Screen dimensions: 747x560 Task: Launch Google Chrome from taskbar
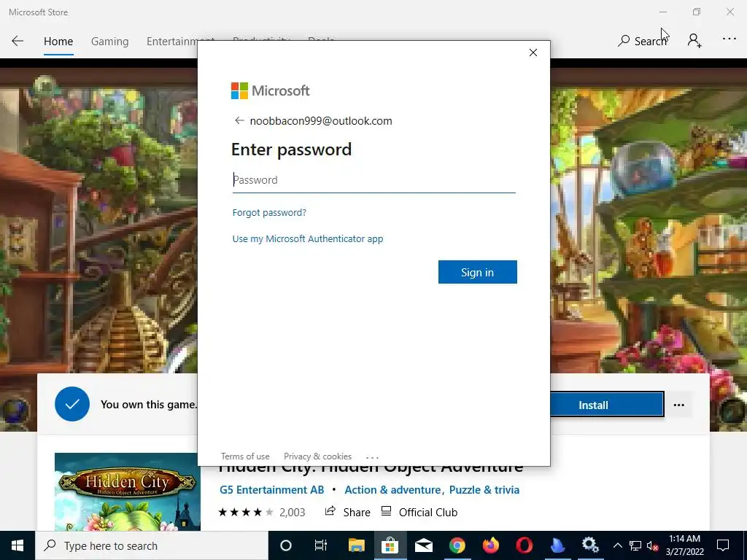pyautogui.click(x=457, y=545)
